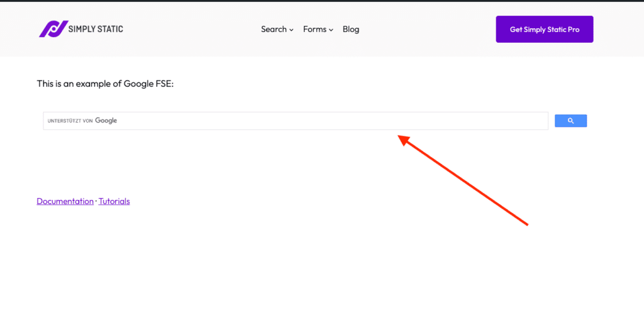
Task: Open the Search menu
Action: point(277,29)
